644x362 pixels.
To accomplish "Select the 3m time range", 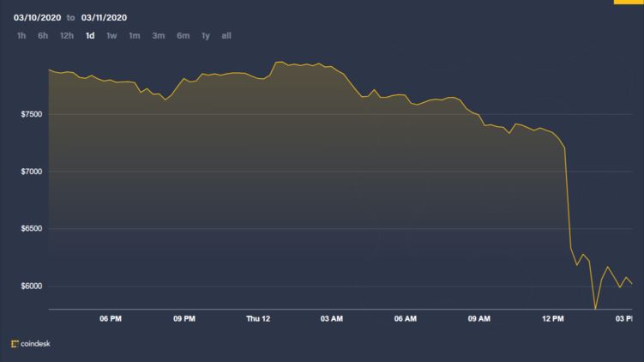I will tap(159, 35).
